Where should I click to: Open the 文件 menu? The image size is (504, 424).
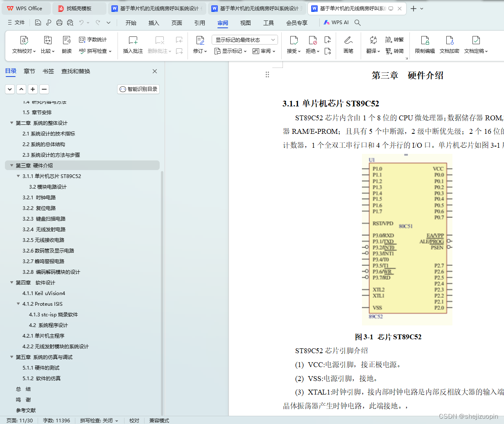[16, 23]
